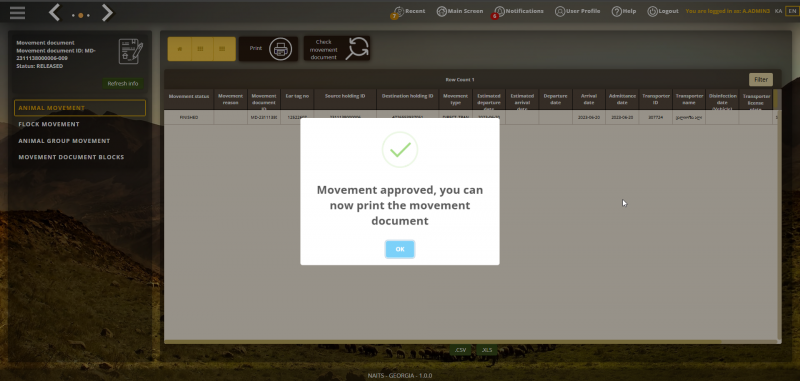800x381 pixels.
Task: Export the table as .XLS
Action: pos(487,350)
